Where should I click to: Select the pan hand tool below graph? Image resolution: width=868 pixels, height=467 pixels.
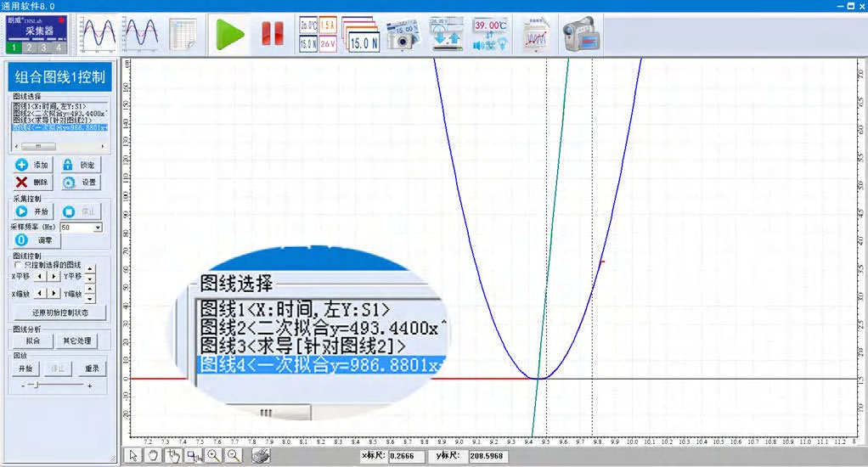click(153, 456)
